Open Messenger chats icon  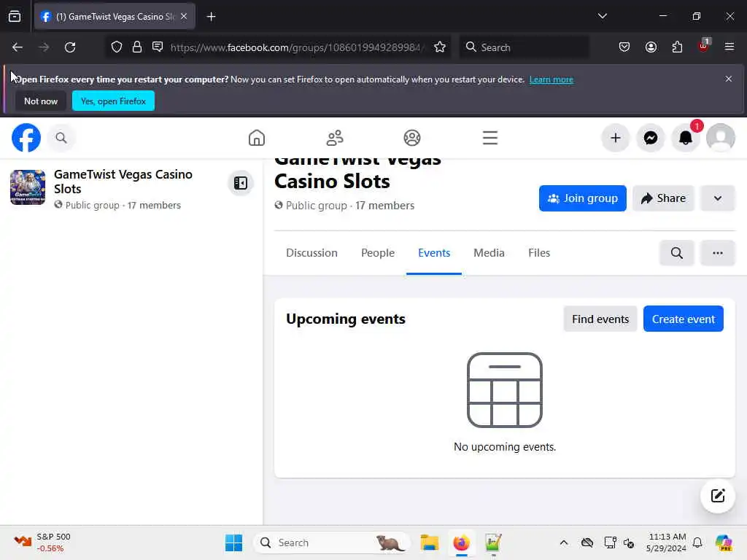(650, 138)
